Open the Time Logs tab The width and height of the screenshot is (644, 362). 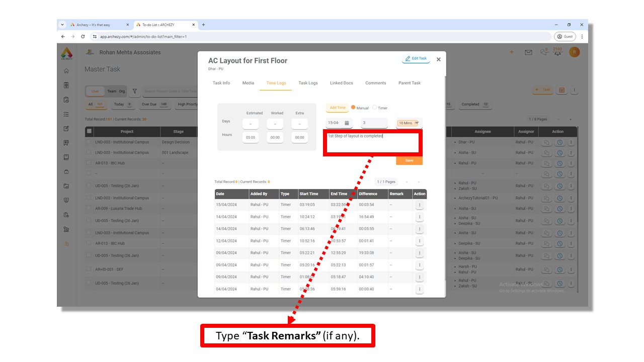coord(276,83)
